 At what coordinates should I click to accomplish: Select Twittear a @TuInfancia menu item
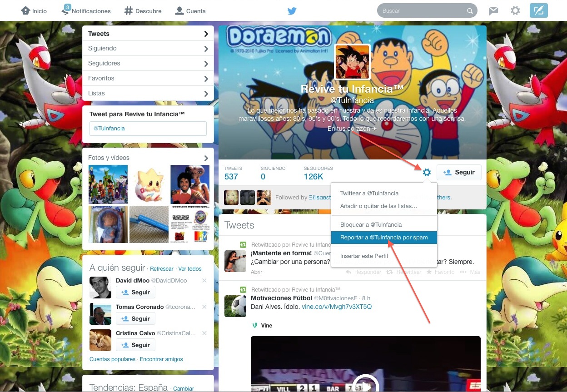point(384,194)
